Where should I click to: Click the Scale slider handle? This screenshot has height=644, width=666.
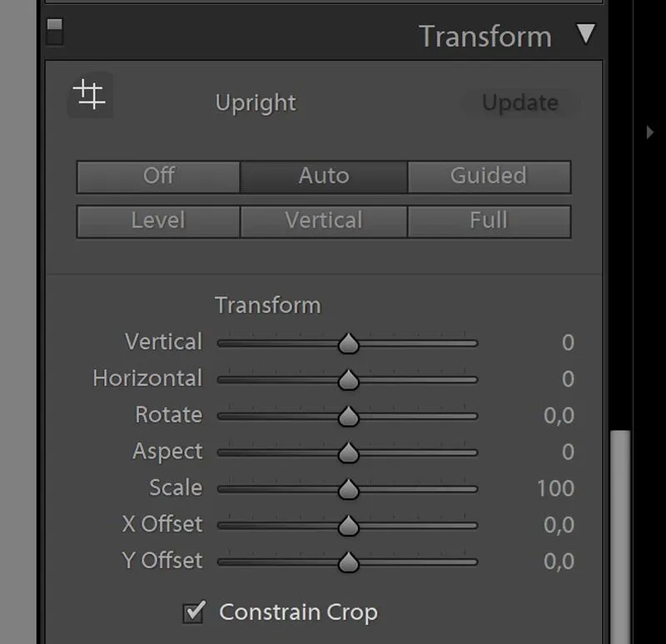point(348,489)
